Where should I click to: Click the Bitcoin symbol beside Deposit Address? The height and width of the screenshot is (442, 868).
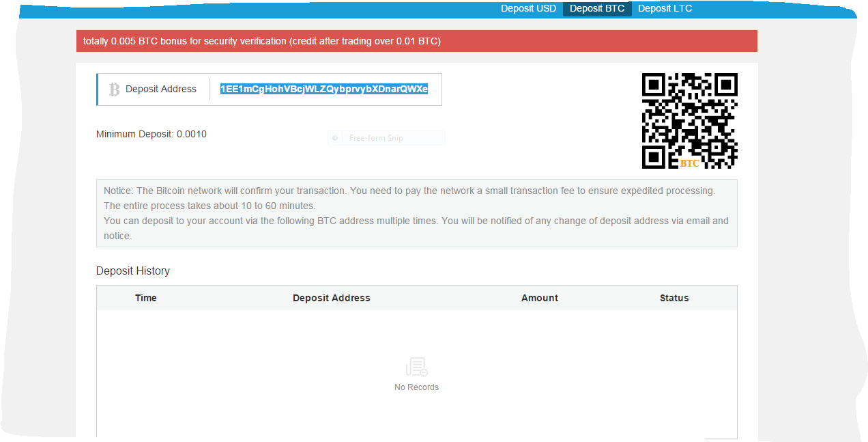(115, 89)
